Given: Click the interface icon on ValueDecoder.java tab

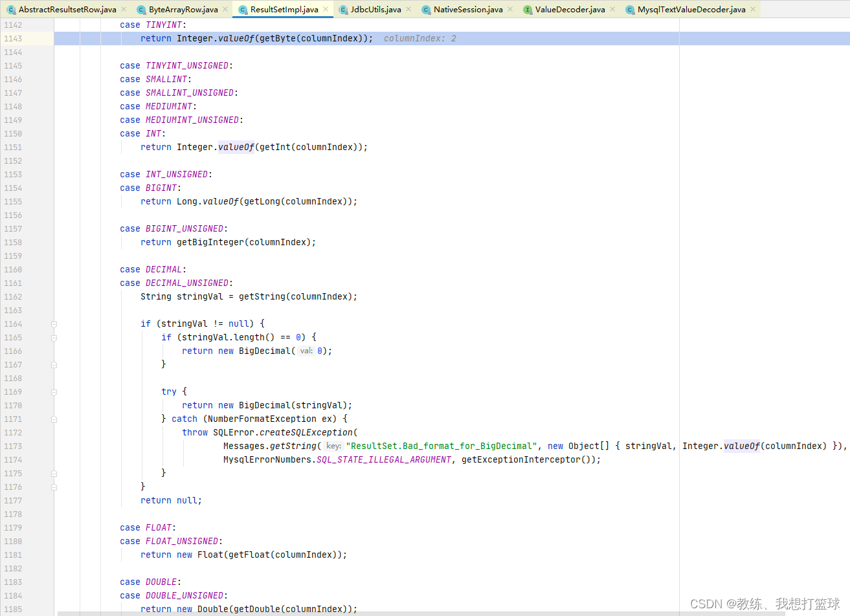Looking at the screenshot, I should (x=528, y=10).
